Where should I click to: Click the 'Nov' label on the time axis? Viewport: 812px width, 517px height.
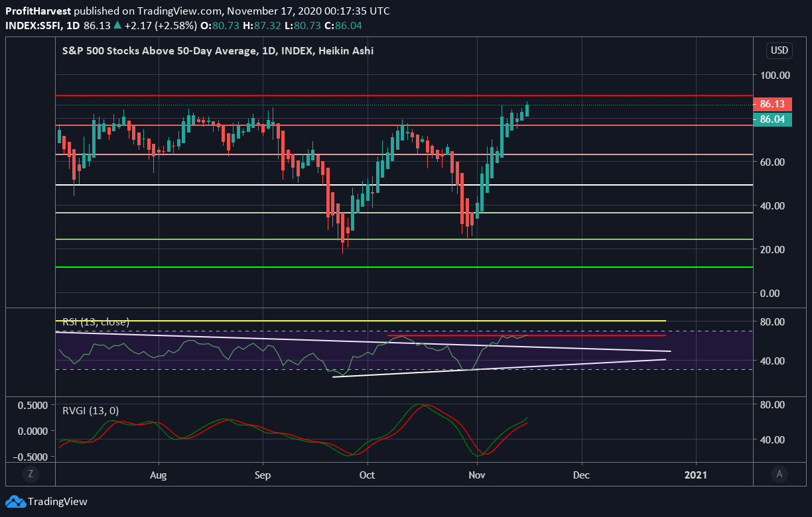tap(476, 475)
